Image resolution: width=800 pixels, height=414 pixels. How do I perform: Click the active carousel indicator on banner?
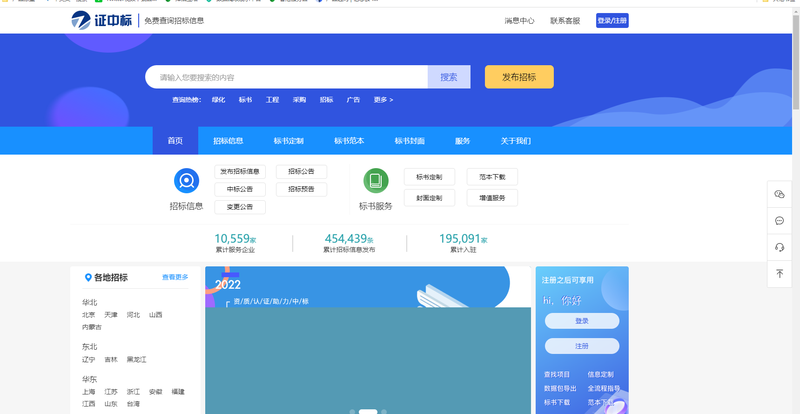click(x=367, y=411)
